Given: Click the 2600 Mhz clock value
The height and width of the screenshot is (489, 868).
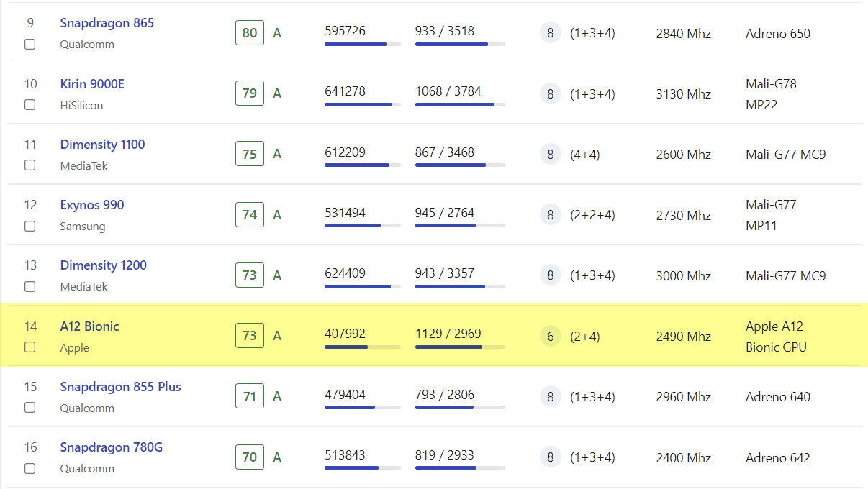Looking at the screenshot, I should (684, 155).
